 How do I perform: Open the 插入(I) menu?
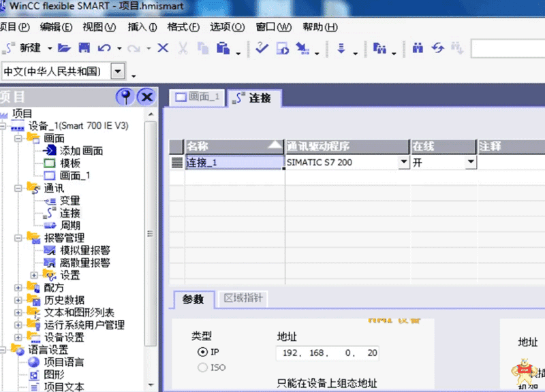[142, 27]
